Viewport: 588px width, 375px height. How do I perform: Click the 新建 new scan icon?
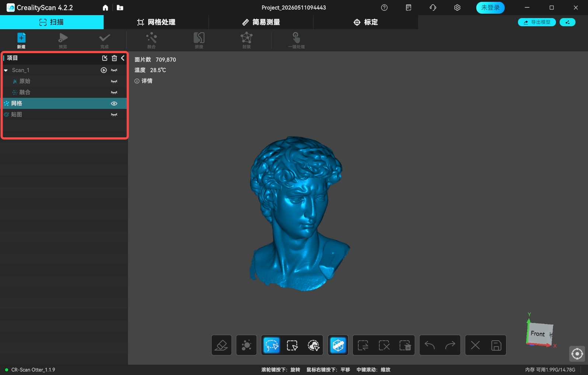(x=21, y=38)
